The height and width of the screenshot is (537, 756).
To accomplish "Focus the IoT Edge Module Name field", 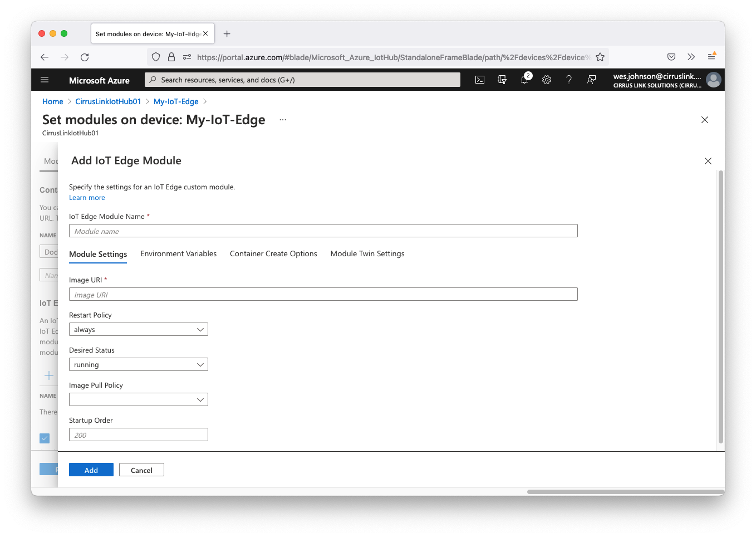I will click(x=323, y=231).
